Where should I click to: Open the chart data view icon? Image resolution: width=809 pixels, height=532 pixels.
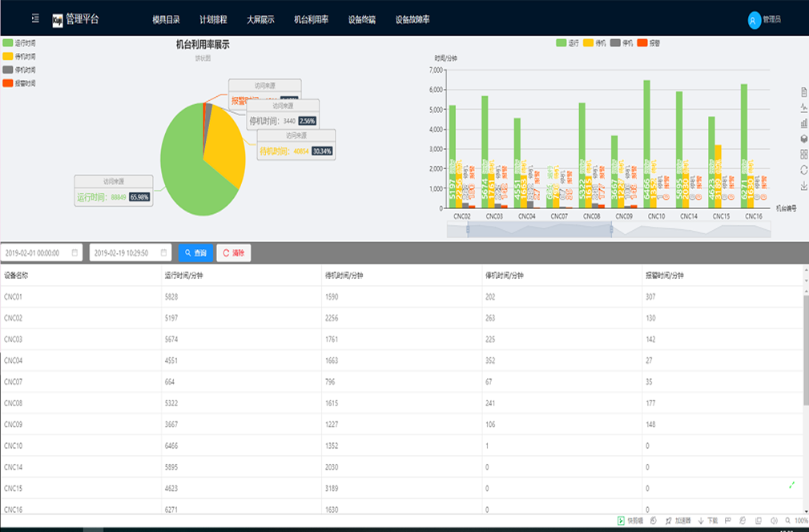coord(803,92)
